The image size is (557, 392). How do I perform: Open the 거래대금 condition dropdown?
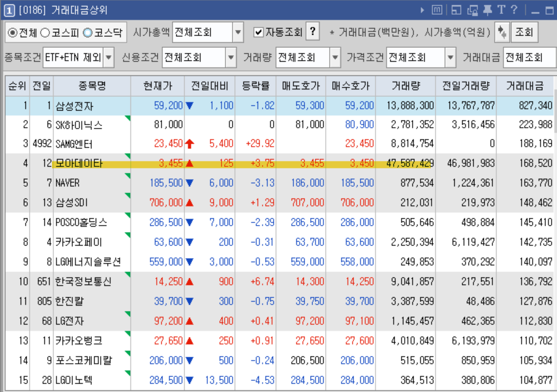click(x=529, y=57)
